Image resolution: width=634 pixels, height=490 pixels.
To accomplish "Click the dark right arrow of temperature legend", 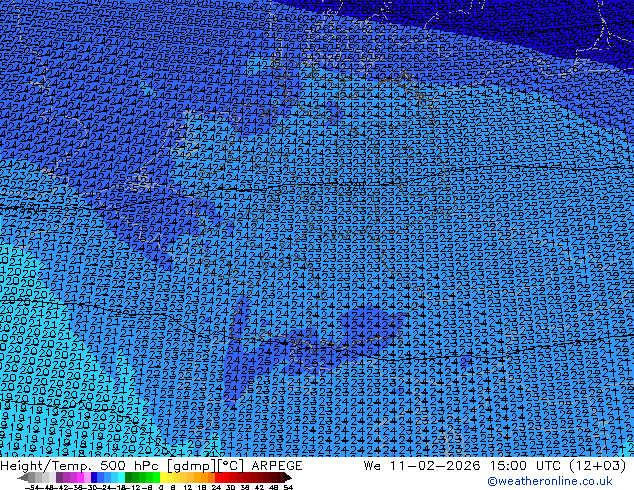I will tap(288, 478).
